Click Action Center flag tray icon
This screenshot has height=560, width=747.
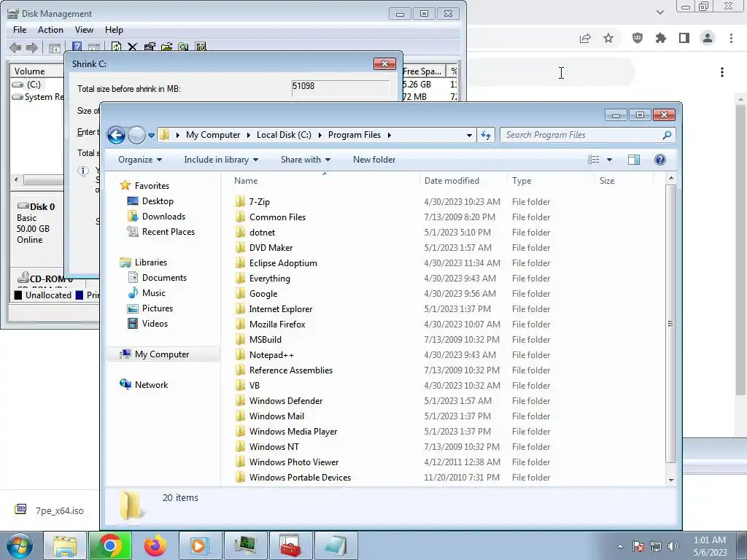point(638,546)
